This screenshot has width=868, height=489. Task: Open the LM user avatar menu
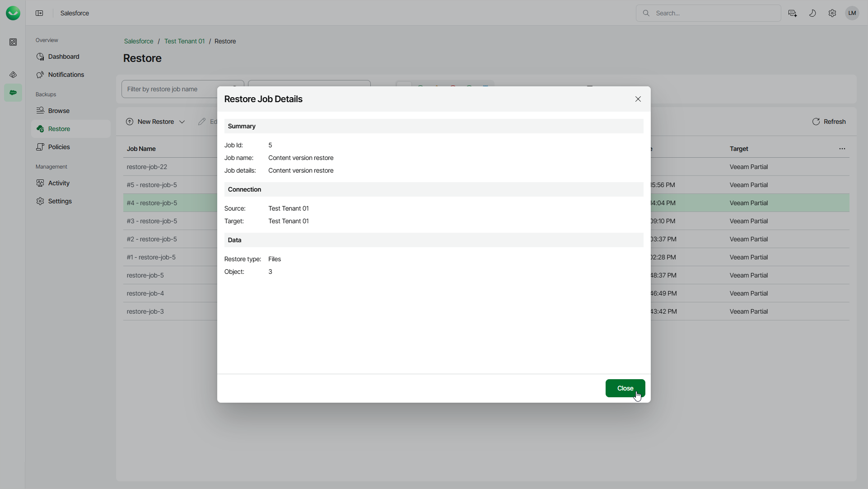pyautogui.click(x=852, y=13)
